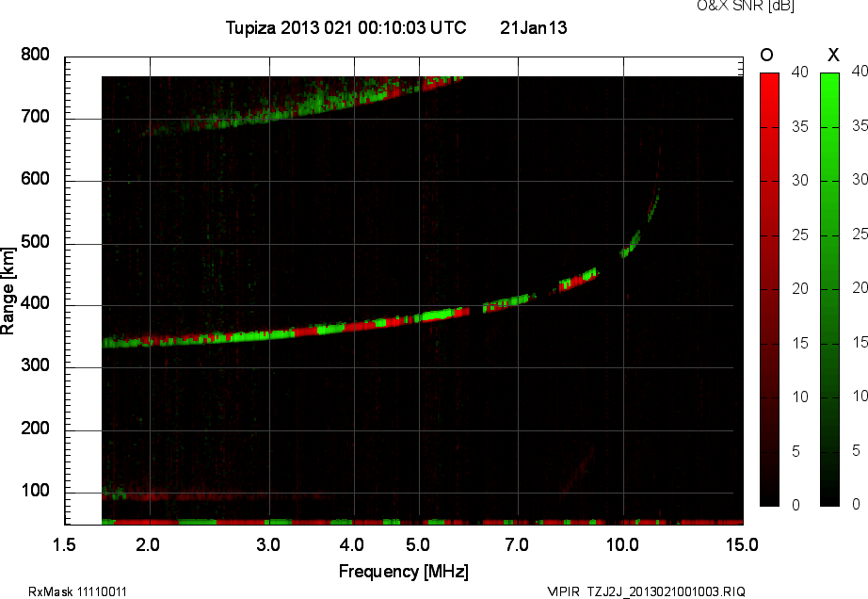Click the 5.0 MHz frequency tick label

click(418, 544)
